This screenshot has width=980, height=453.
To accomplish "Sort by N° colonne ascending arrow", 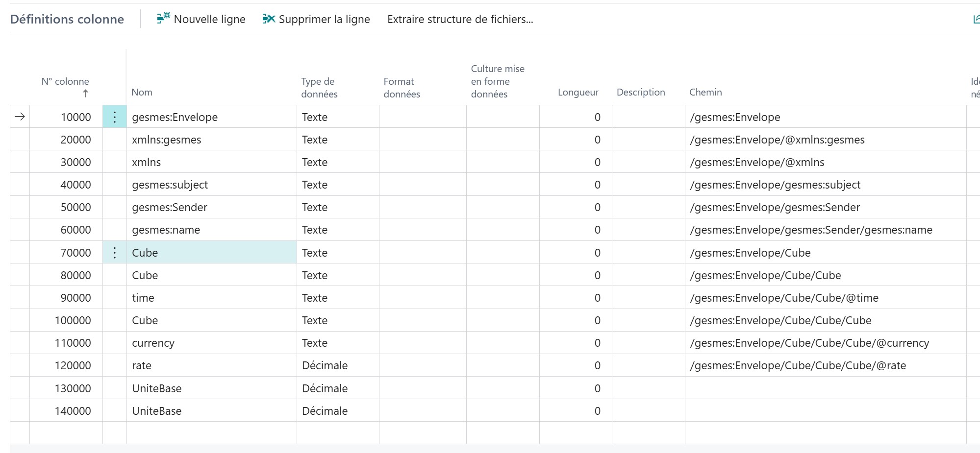I will coord(85,93).
